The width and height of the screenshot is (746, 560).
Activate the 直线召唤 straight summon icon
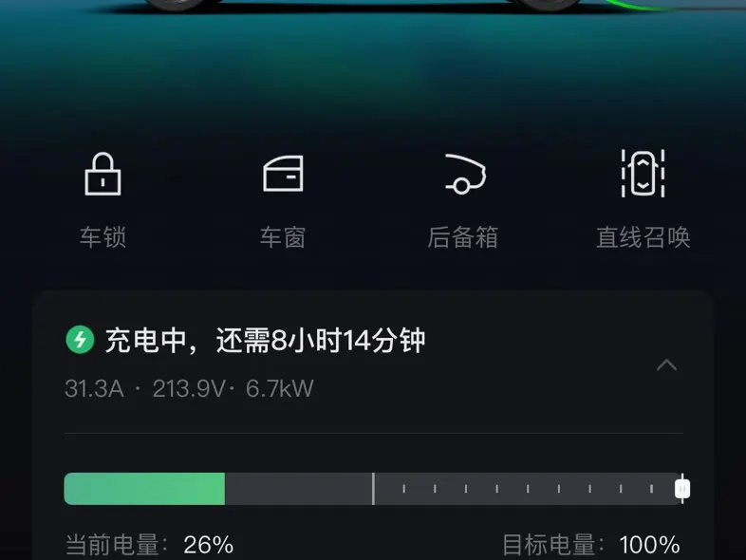click(x=643, y=173)
